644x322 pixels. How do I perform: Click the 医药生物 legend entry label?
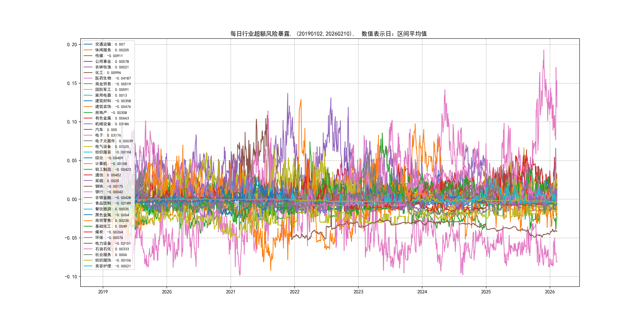(x=113, y=78)
